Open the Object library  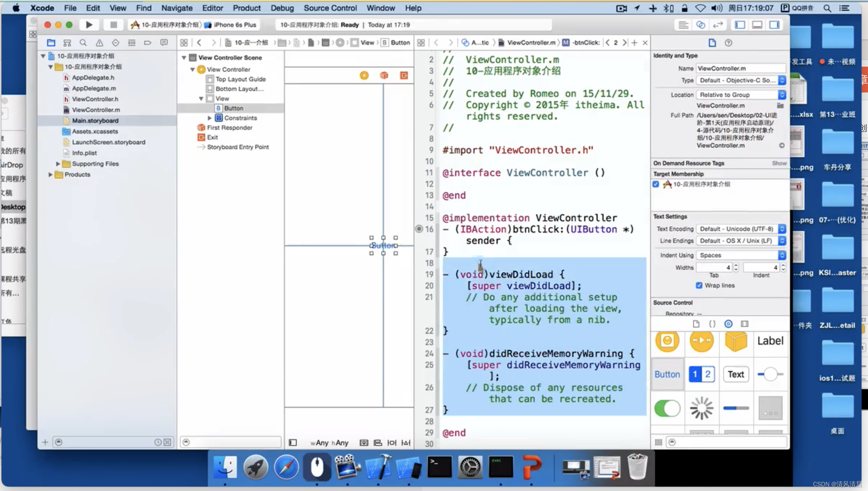pos(728,324)
